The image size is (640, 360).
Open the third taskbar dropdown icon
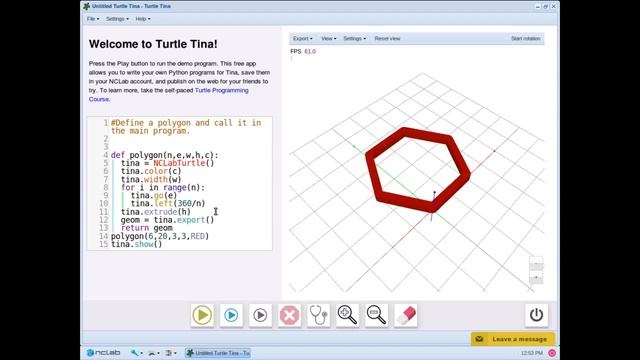tap(170, 353)
